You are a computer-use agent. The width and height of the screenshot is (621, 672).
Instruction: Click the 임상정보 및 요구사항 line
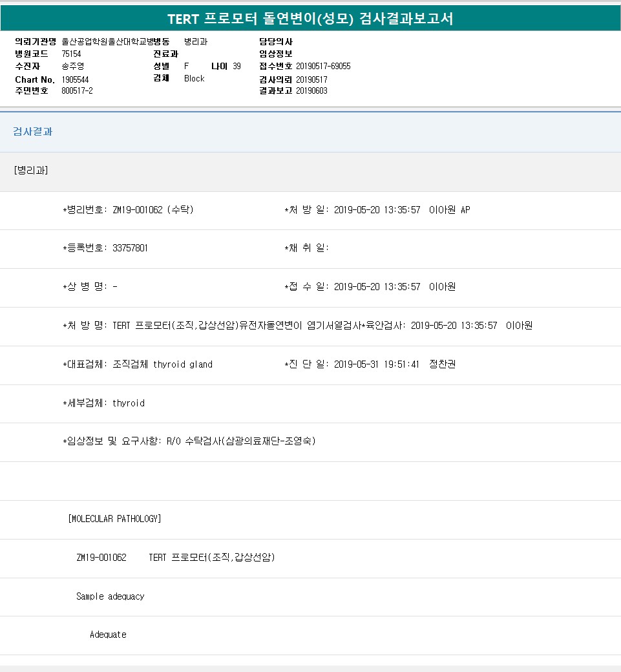pos(189,441)
